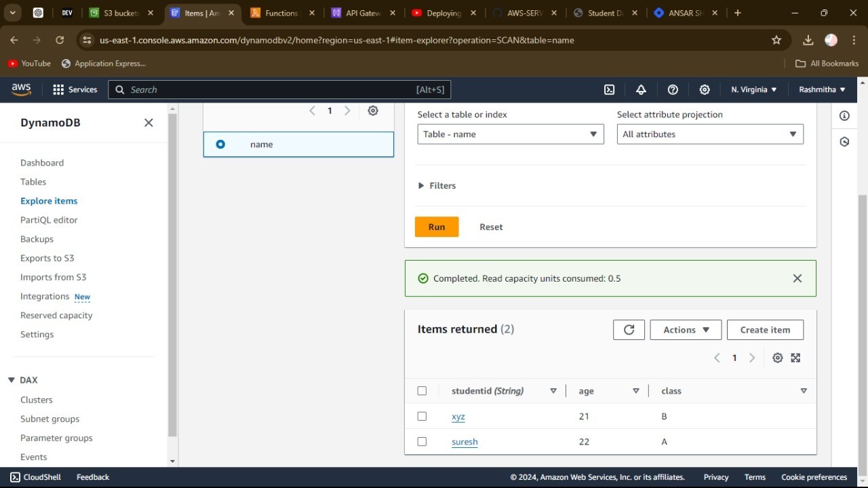Open the 'Table - name' dropdown
The width and height of the screenshot is (868, 488).
(x=510, y=134)
